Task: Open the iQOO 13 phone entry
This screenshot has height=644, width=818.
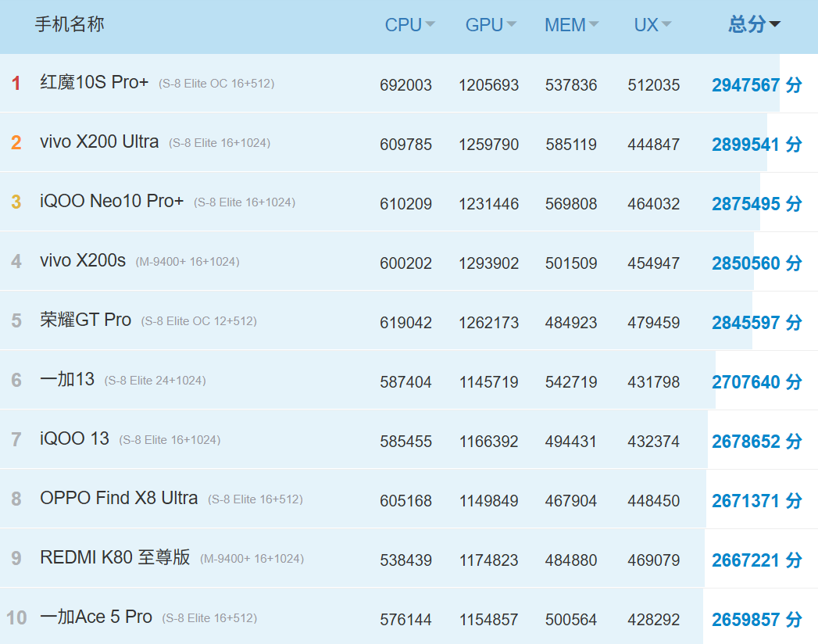Action: click(74, 439)
